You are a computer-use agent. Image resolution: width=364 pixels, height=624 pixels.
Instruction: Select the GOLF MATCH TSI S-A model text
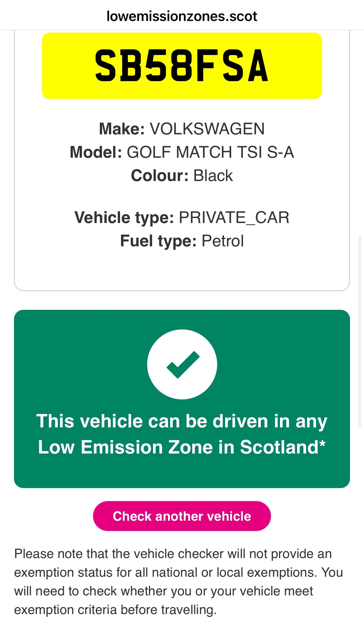210,152
